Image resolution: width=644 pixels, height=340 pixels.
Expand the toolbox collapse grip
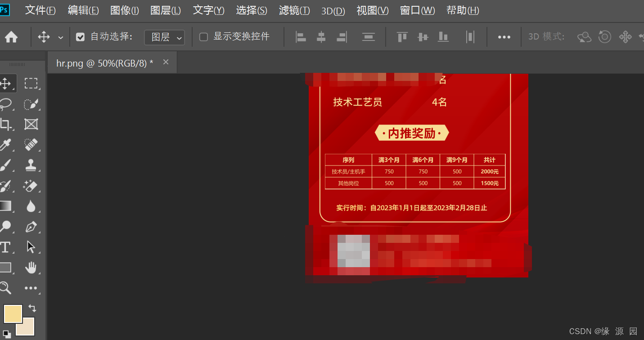pyautogui.click(x=17, y=65)
